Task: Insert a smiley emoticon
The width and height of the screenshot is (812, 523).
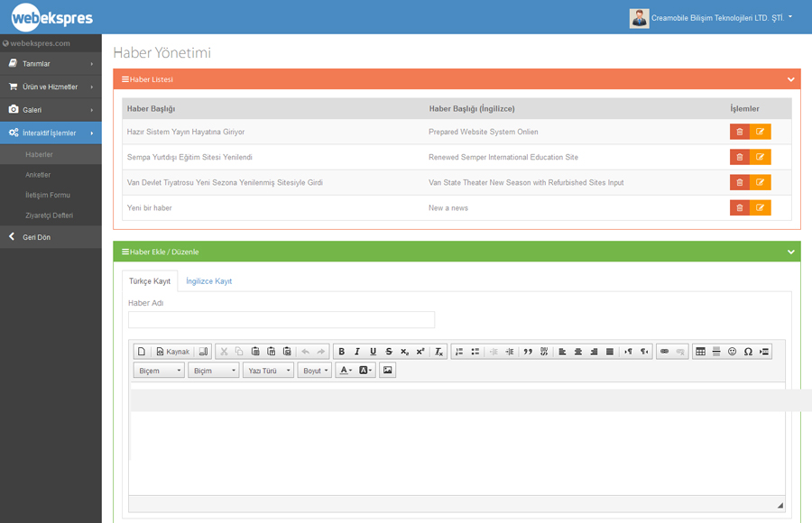Action: click(732, 352)
